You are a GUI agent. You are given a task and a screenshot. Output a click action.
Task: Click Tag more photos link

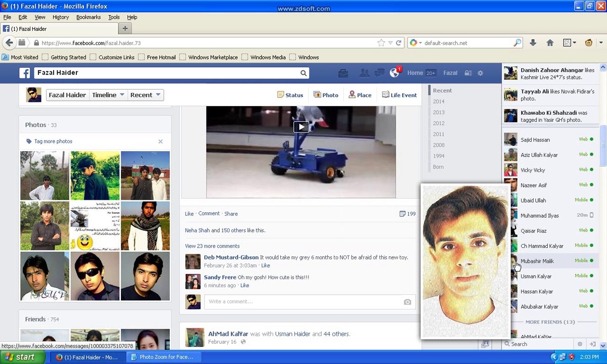(x=53, y=142)
